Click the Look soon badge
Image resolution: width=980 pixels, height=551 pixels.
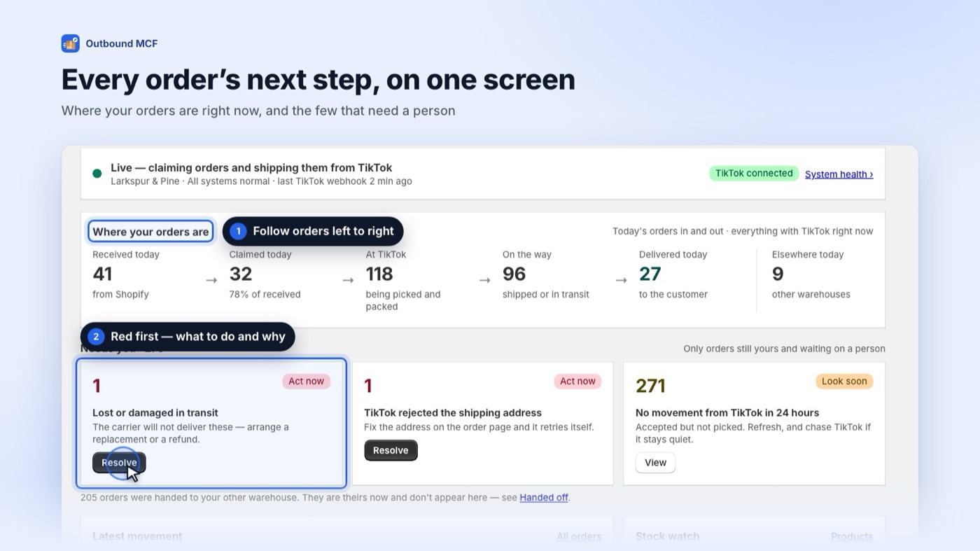tap(844, 382)
